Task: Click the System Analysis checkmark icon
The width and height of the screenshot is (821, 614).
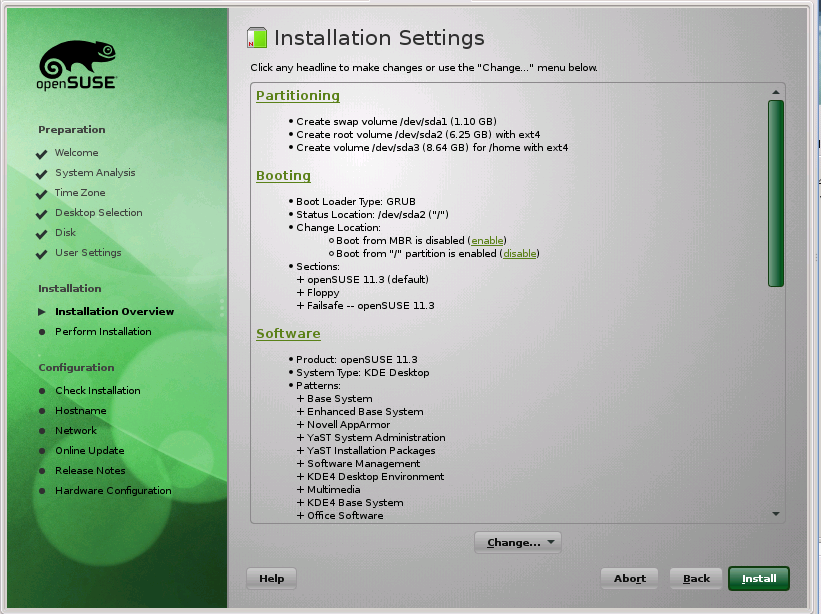Action: coord(41,174)
